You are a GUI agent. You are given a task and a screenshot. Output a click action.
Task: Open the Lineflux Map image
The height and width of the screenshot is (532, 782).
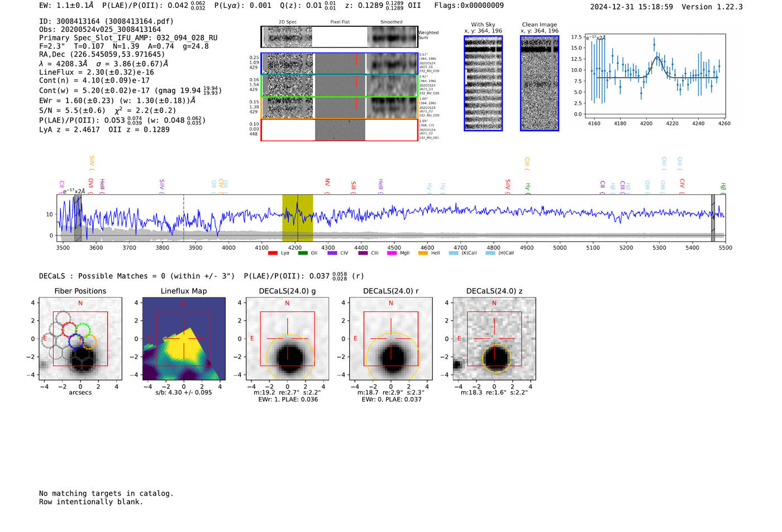[184, 338]
